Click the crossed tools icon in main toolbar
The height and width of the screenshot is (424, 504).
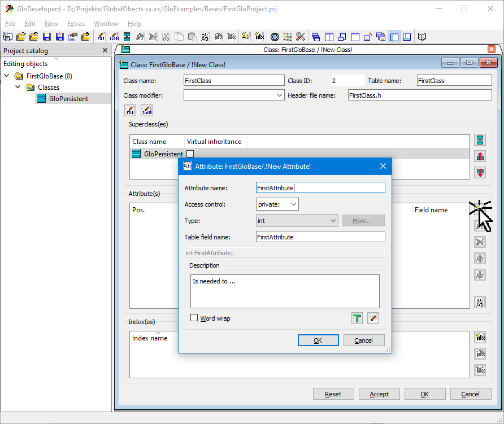pos(301,37)
